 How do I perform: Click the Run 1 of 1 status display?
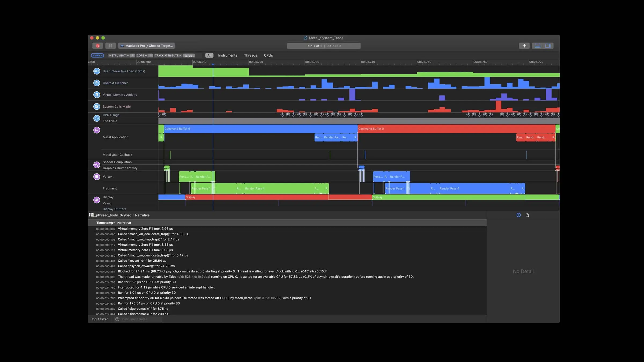[324, 46]
